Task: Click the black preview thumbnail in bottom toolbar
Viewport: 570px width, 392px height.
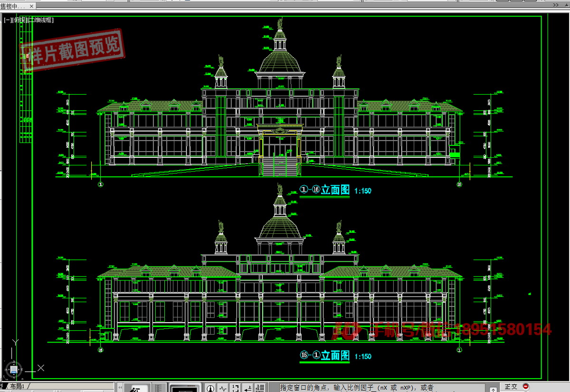Action: (184, 388)
